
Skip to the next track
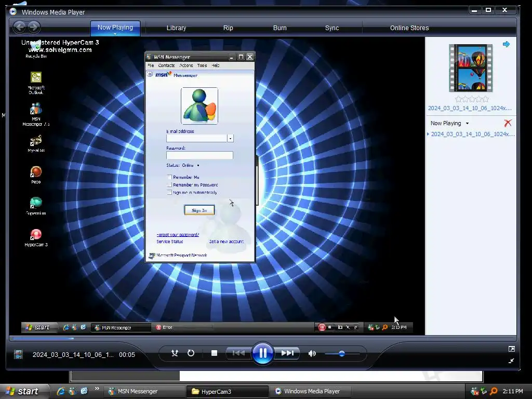(x=287, y=353)
